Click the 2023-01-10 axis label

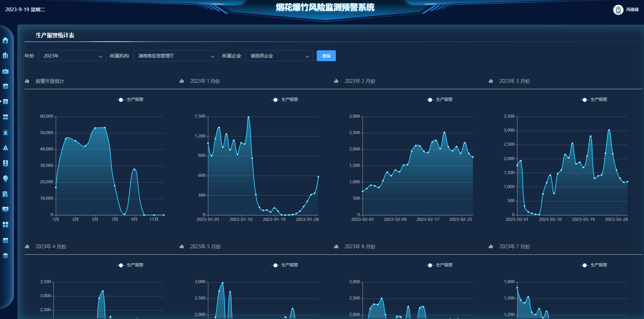tap(241, 220)
